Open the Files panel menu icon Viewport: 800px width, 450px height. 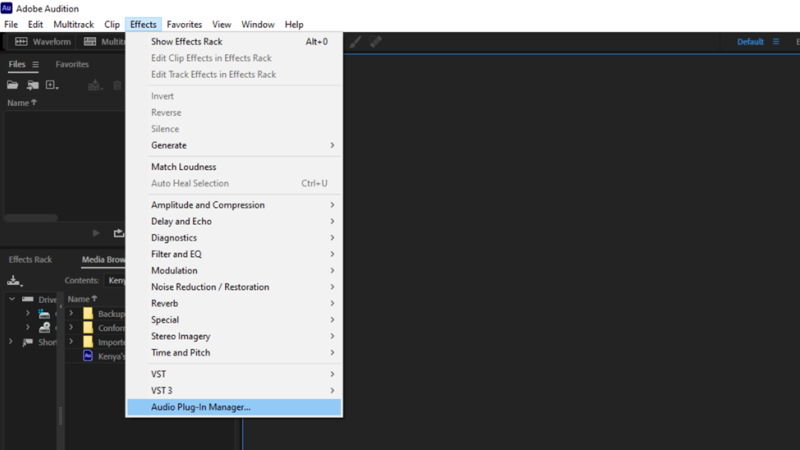[x=35, y=64]
